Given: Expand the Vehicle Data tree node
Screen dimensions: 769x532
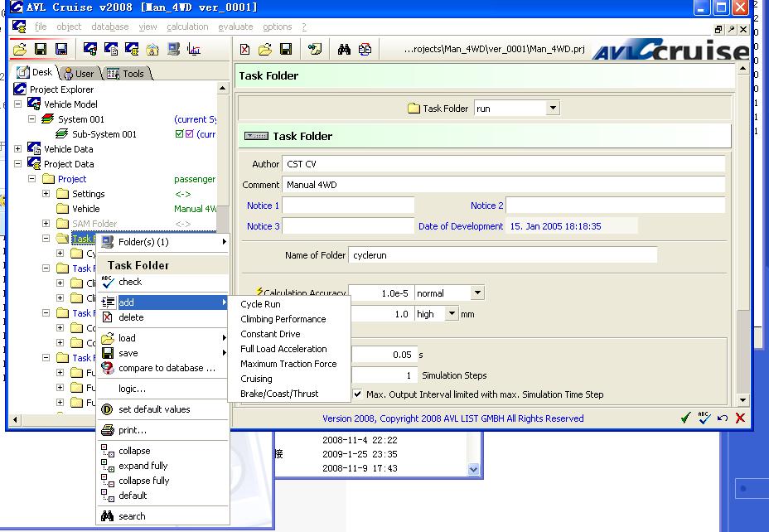Looking at the screenshot, I should (x=17, y=148).
